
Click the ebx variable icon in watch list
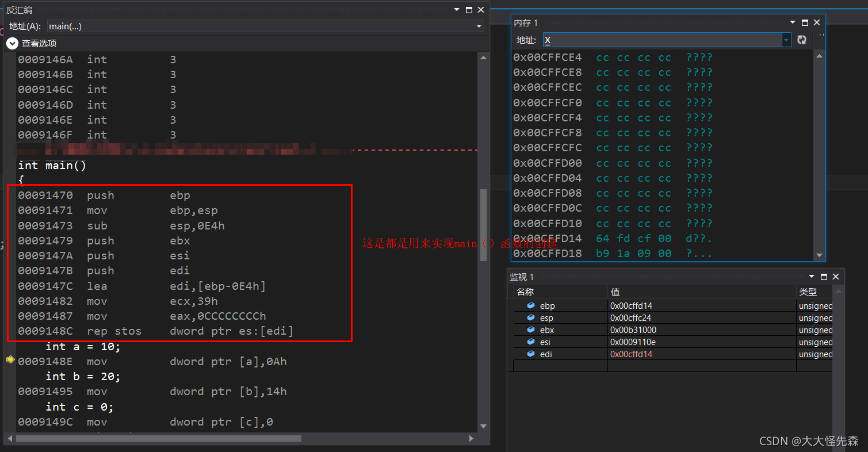[531, 330]
